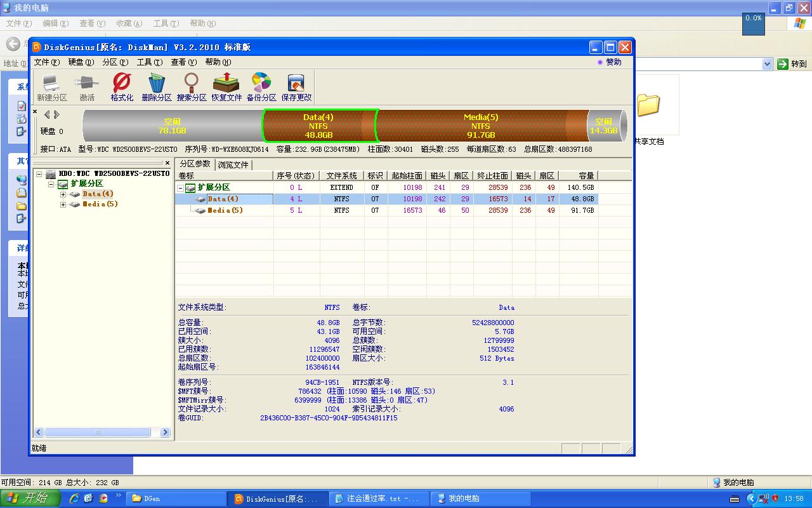Open the 工具(T) menu in DiskGenius
The image size is (812, 508).
(x=149, y=62)
